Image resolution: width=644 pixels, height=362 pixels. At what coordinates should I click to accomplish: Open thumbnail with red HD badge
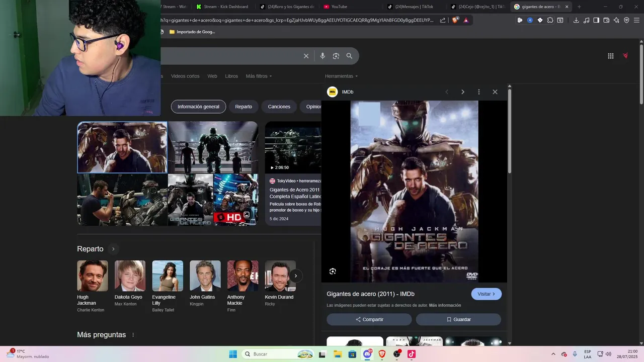point(235,200)
